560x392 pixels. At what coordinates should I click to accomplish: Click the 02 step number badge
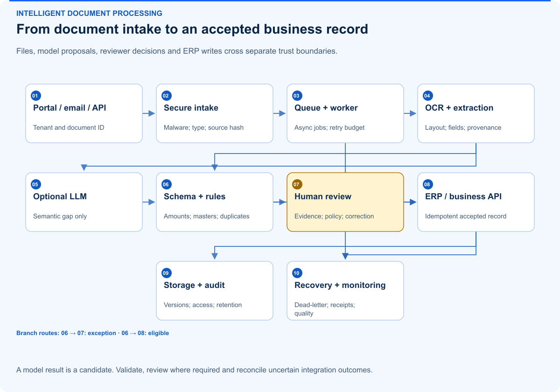pyautogui.click(x=166, y=96)
